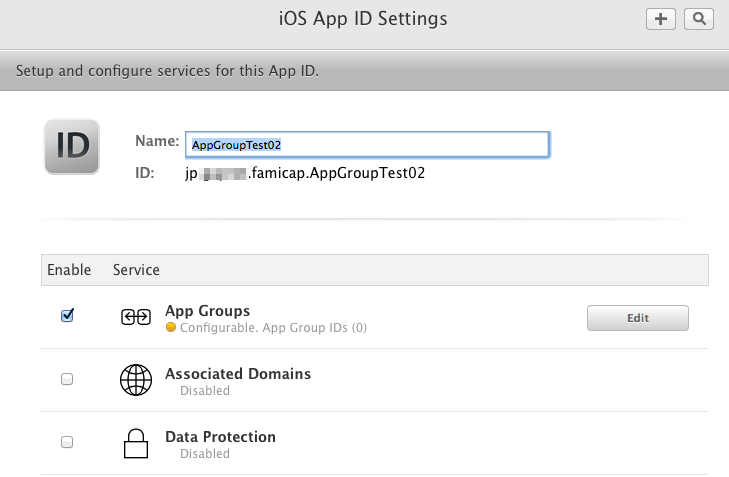729x477 pixels.
Task: Click 'Setup and configure services' description text
Action: click(167, 71)
